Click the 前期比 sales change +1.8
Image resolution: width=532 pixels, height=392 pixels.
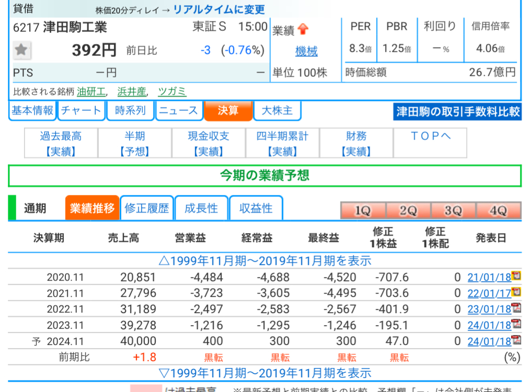point(144,357)
